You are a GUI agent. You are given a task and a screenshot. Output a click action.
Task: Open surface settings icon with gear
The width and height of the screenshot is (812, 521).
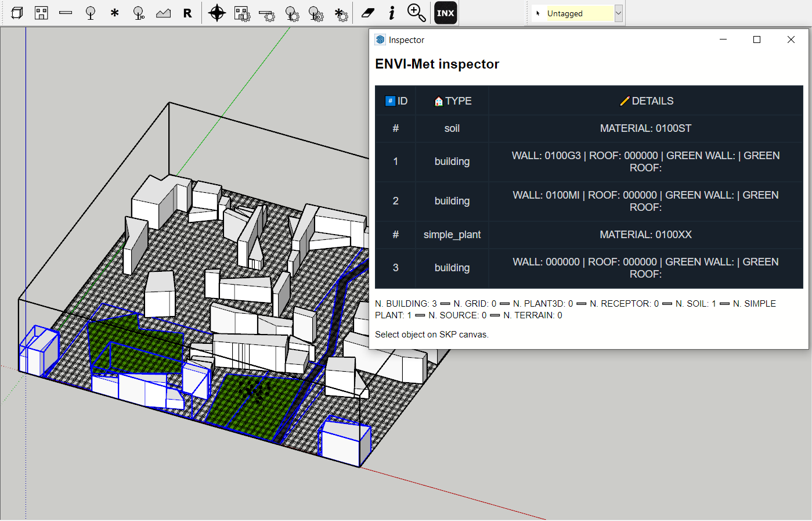point(267,15)
